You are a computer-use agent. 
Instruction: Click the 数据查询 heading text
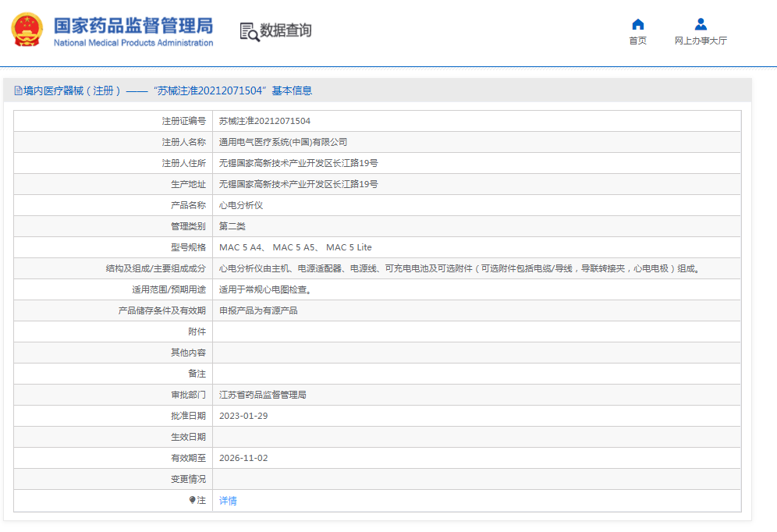click(x=286, y=30)
